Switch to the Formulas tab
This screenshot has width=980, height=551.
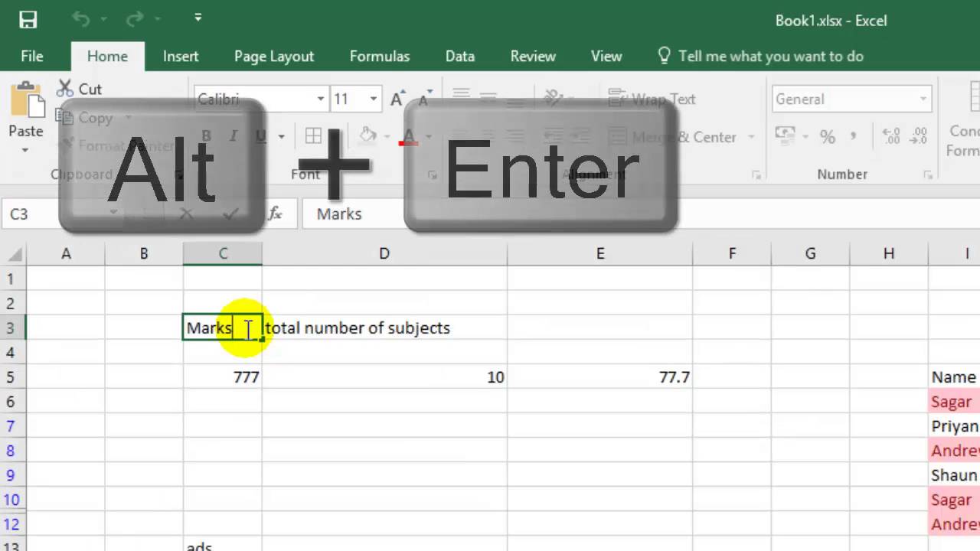379,56
